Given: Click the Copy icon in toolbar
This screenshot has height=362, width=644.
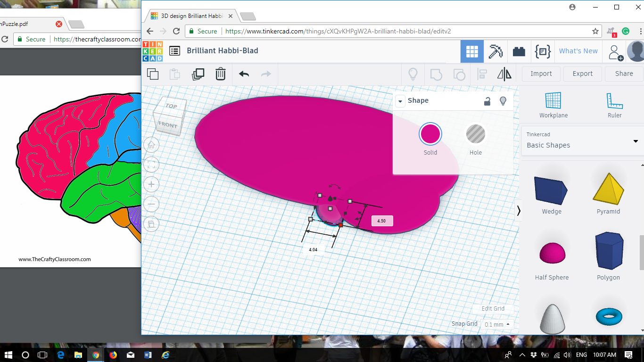Looking at the screenshot, I should (153, 74).
